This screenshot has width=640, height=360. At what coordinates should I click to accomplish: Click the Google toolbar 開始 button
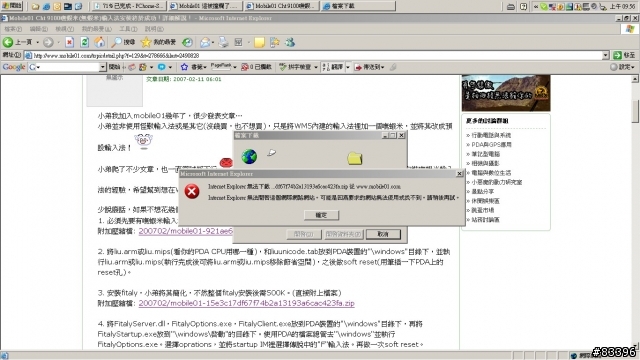pyautogui.click(x=115, y=67)
